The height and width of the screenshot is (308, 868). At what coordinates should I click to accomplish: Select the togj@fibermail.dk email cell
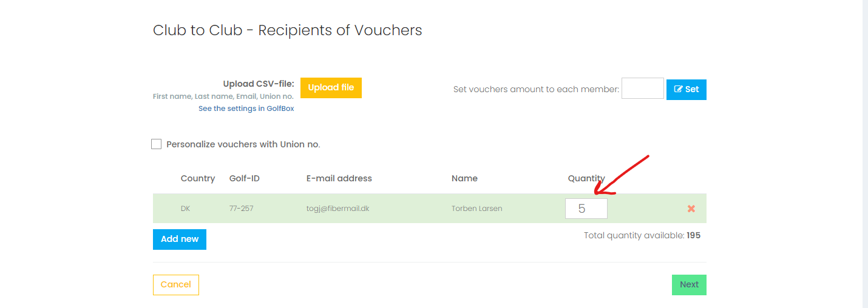click(x=338, y=209)
